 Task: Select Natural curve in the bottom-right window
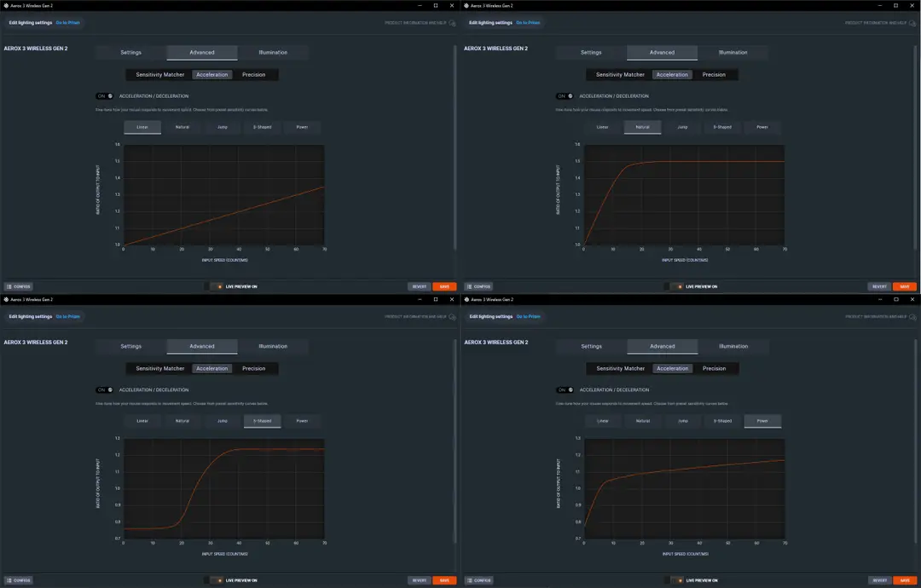tap(643, 421)
